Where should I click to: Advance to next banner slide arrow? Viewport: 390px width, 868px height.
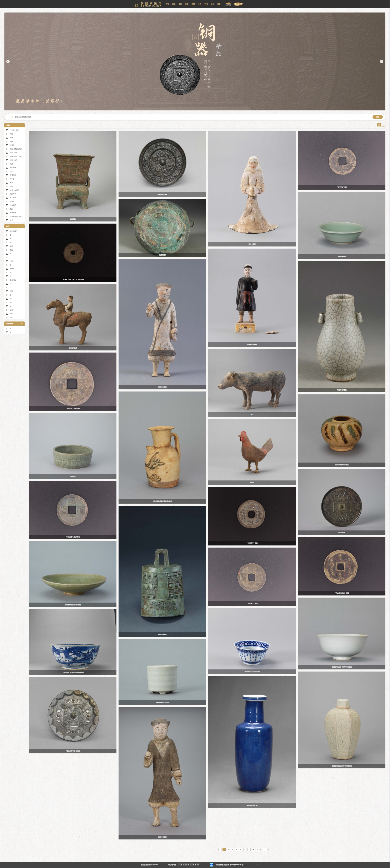point(382,61)
